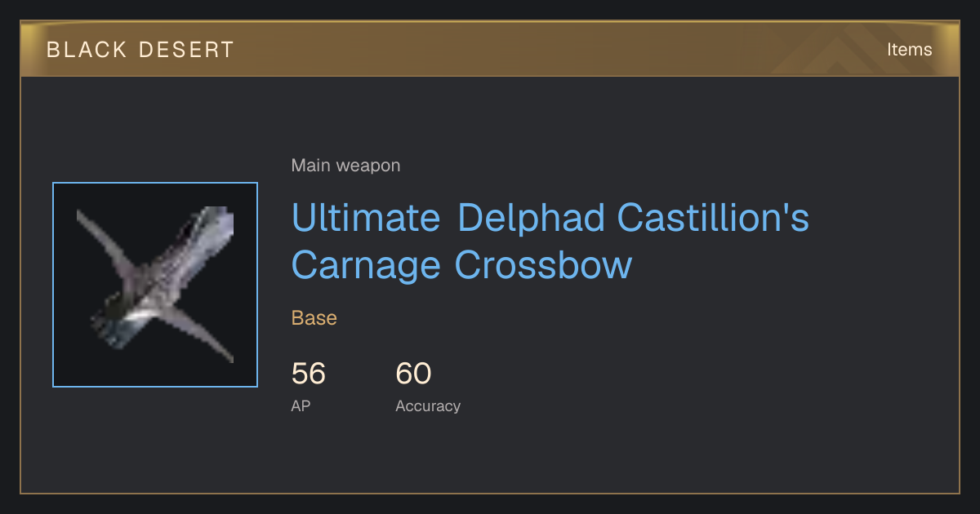The width and height of the screenshot is (980, 514).
Task: Open the Items link in header
Action: click(x=909, y=50)
